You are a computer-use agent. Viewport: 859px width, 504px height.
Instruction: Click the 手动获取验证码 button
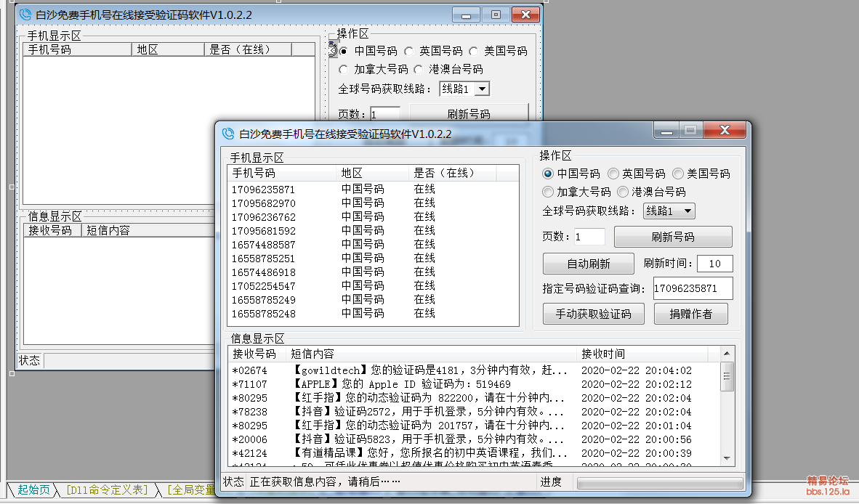click(x=593, y=314)
